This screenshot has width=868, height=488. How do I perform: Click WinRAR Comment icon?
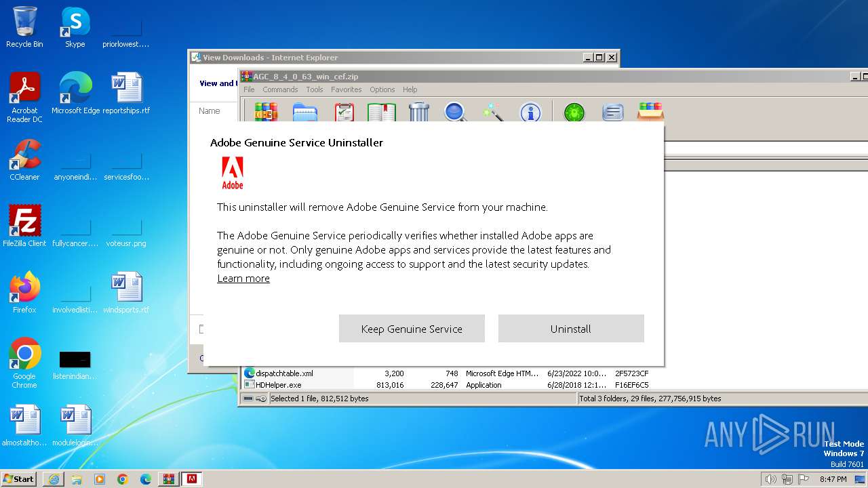(612, 112)
